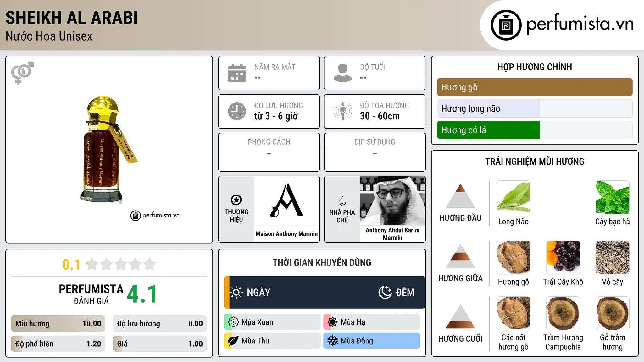Select the Gỗ trầm hương note image
The image size is (644, 362).
(613, 313)
